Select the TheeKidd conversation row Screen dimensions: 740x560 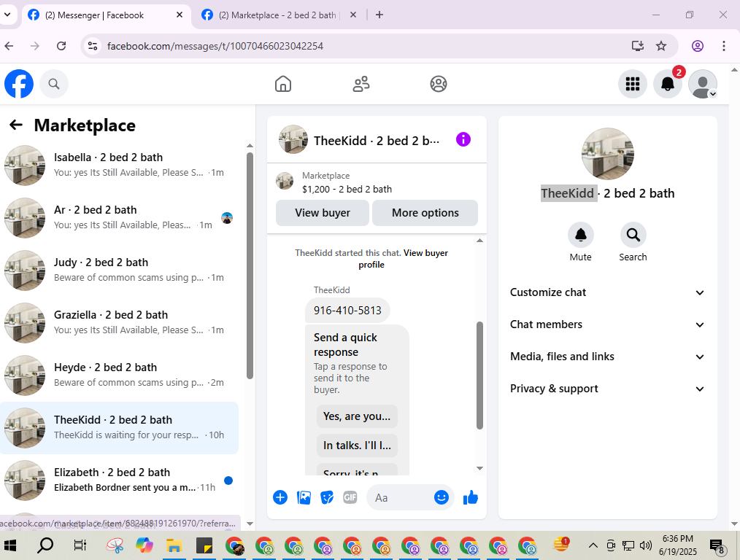point(120,427)
